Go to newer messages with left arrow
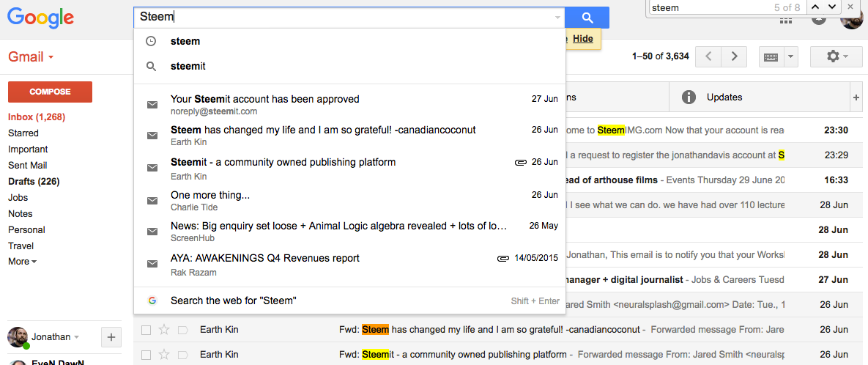The image size is (868, 365). (x=708, y=56)
